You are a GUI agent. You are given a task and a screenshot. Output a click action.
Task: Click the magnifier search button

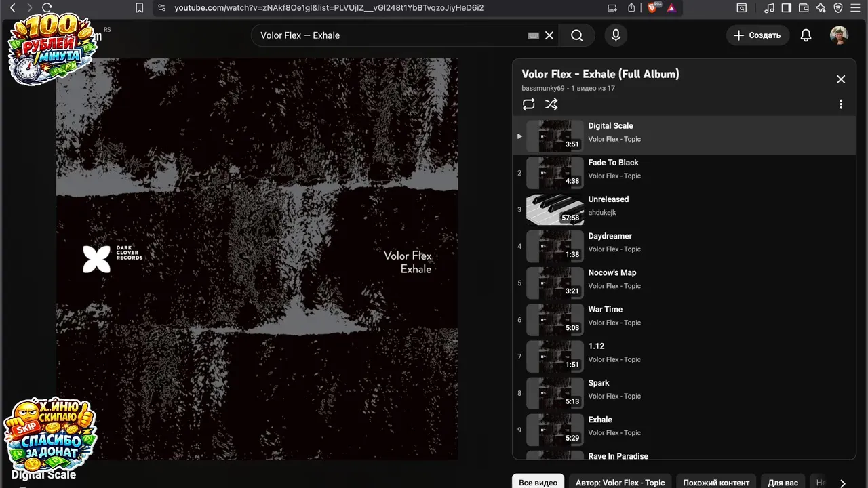point(577,35)
